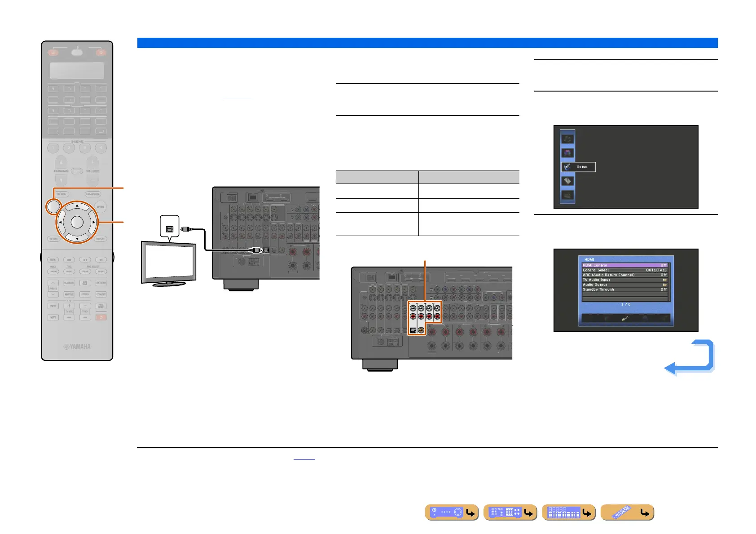Click the play button on remote
756x534 pixels.
coord(101,260)
